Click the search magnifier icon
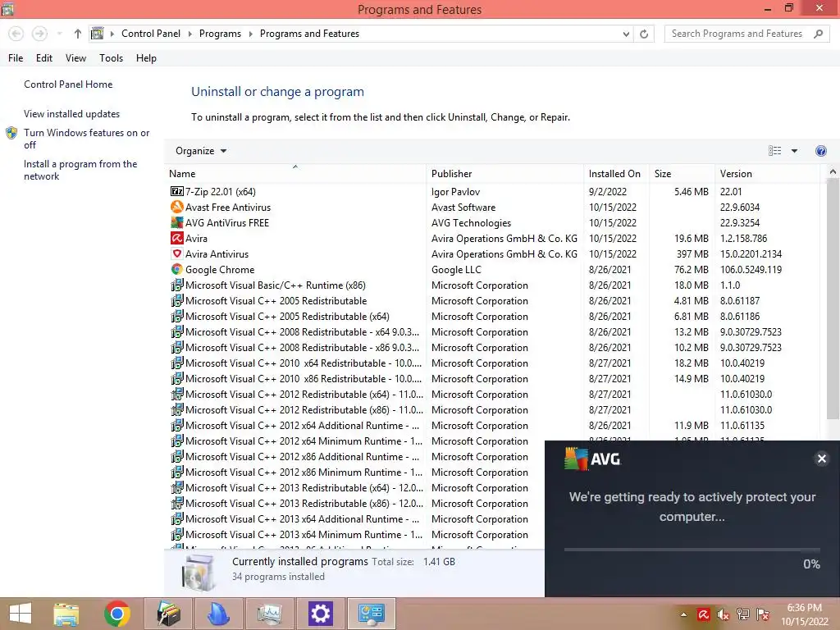Image resolution: width=840 pixels, height=630 pixels. (818, 34)
